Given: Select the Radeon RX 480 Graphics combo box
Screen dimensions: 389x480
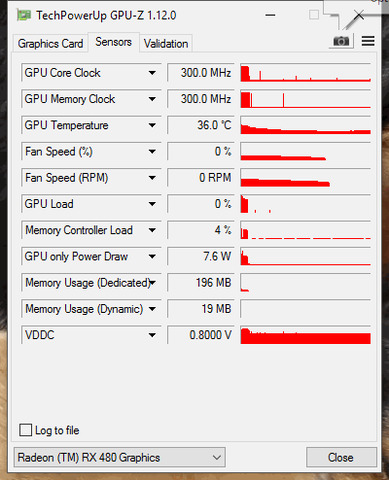Looking at the screenshot, I should (120, 457).
